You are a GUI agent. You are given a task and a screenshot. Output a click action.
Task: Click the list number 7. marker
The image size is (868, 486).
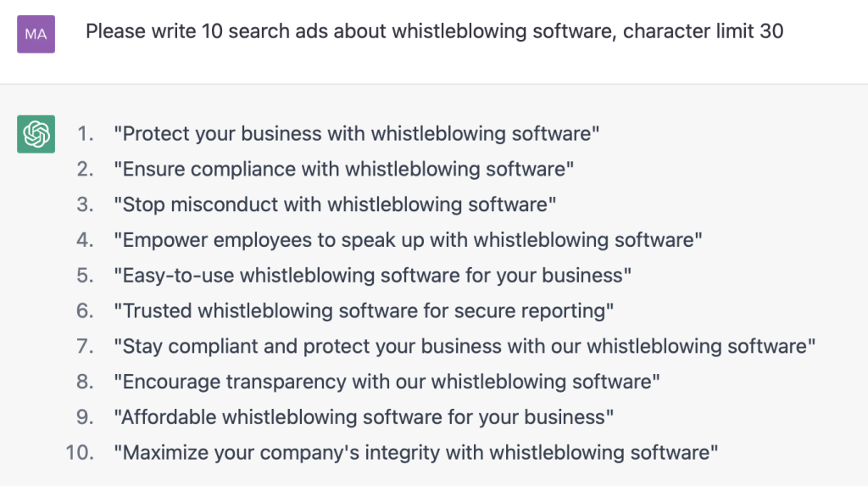point(86,347)
